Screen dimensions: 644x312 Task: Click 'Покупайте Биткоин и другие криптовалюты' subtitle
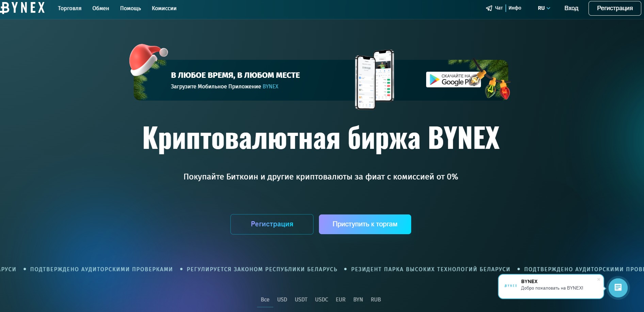pyautogui.click(x=321, y=177)
